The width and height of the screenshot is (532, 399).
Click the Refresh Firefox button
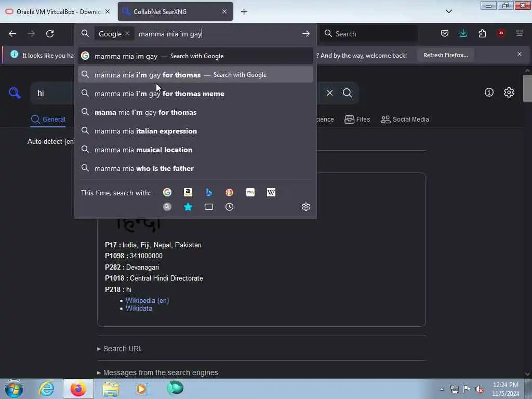445,55
